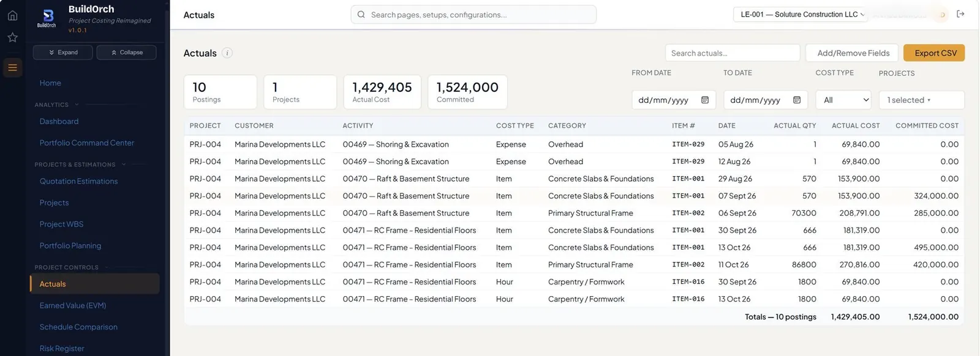
Task: Click the 1,429,405 Actual Cost card
Action: pyautogui.click(x=382, y=92)
